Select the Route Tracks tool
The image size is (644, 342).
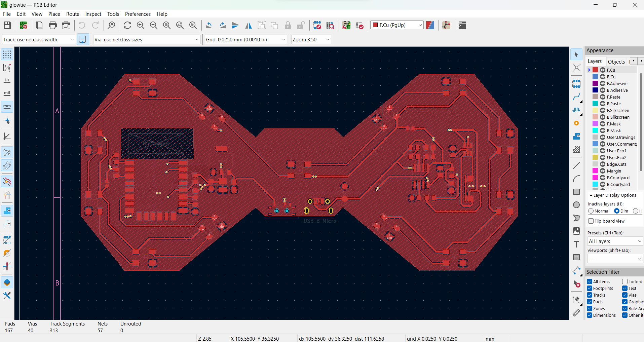(576, 97)
